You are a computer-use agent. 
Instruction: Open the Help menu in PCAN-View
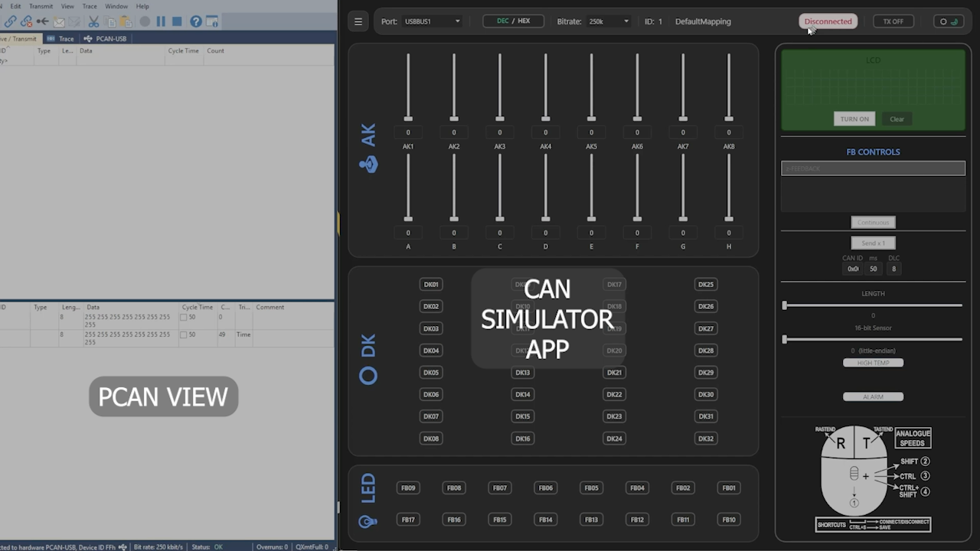[142, 6]
